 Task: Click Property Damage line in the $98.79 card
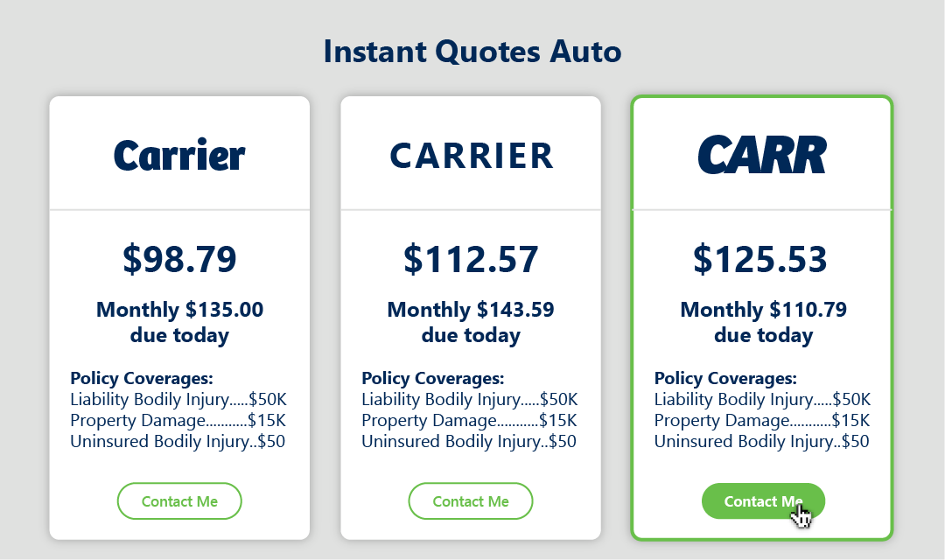click(x=178, y=421)
